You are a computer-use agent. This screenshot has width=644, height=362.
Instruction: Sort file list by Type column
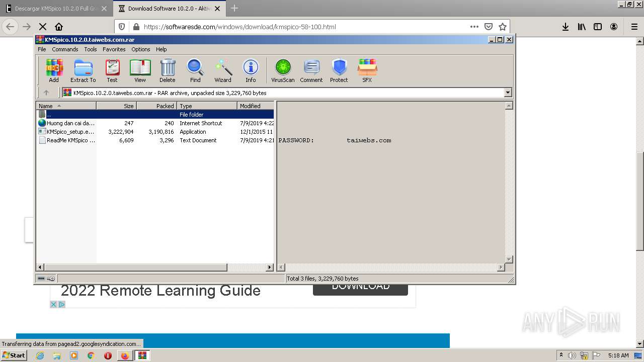pyautogui.click(x=207, y=106)
